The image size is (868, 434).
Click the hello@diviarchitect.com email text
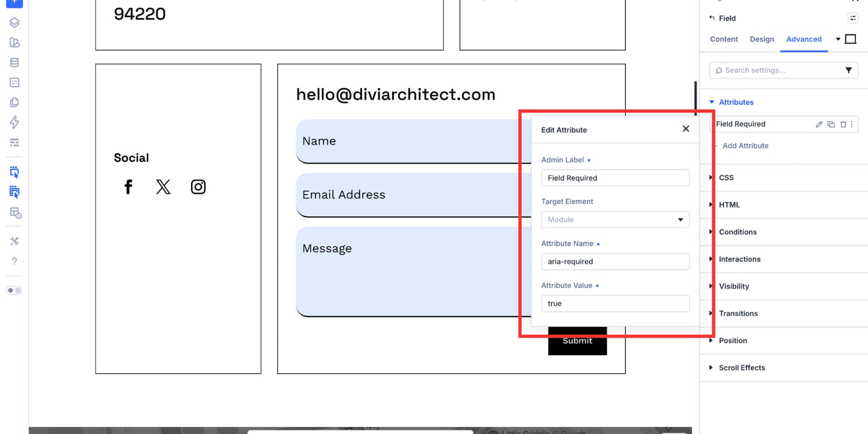pyautogui.click(x=395, y=95)
